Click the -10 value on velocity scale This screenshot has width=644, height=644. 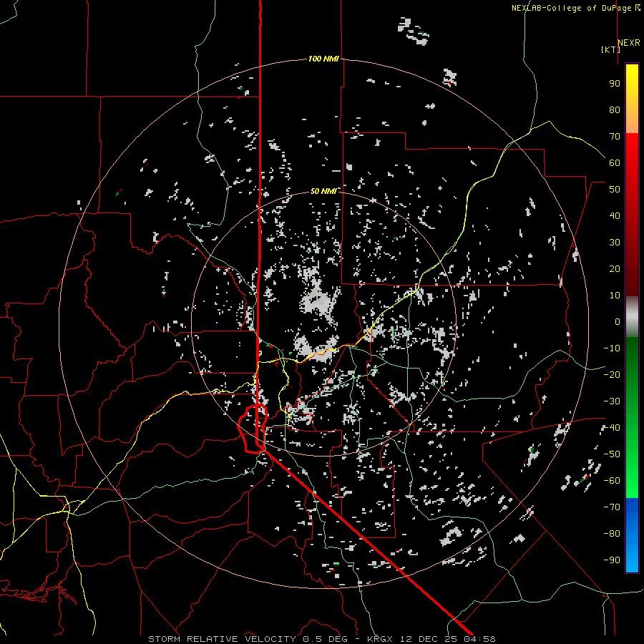[x=612, y=348]
